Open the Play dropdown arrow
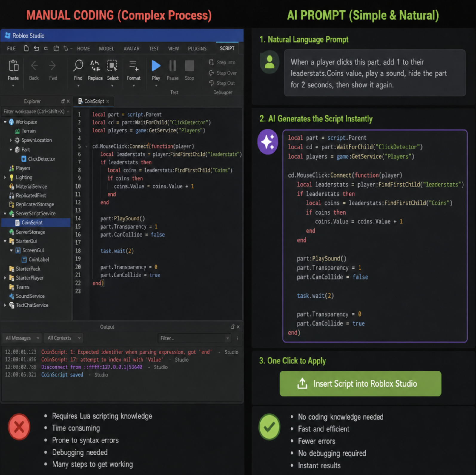This screenshot has height=475, width=476. click(156, 86)
